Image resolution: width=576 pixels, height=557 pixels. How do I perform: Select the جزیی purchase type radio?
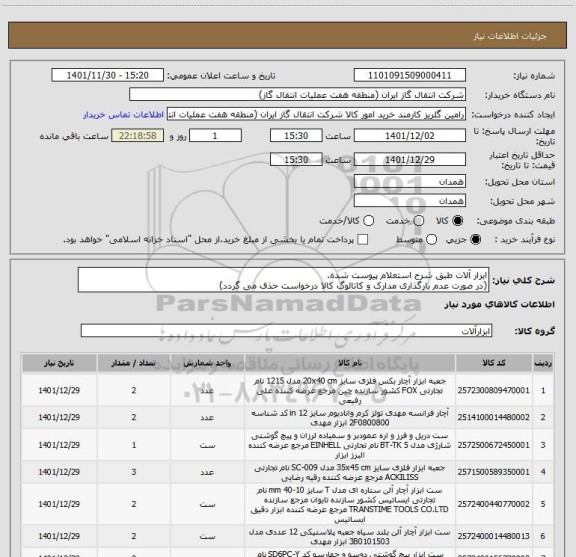tap(476, 240)
